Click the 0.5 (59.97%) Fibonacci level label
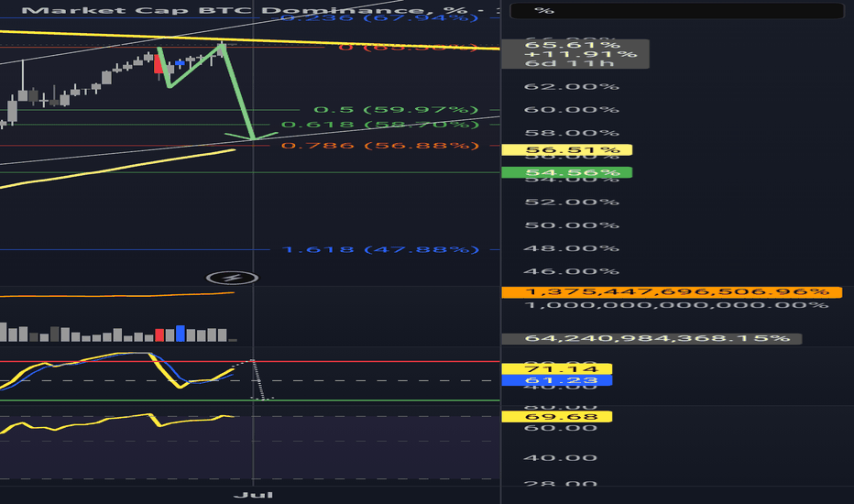The height and width of the screenshot is (504, 854). pyautogui.click(x=397, y=110)
